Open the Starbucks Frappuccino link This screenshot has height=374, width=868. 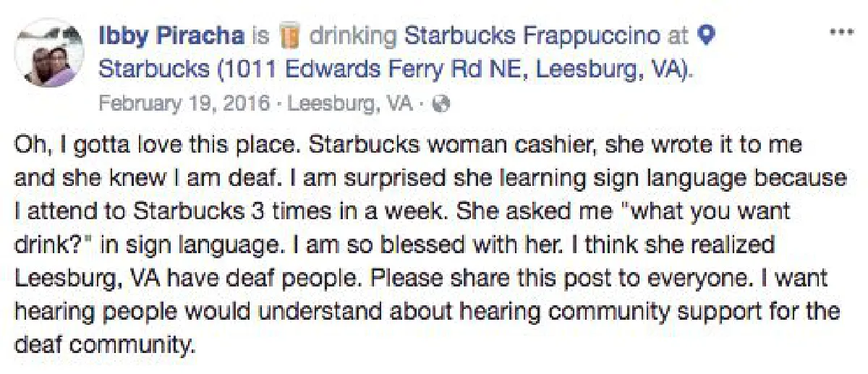point(532,34)
